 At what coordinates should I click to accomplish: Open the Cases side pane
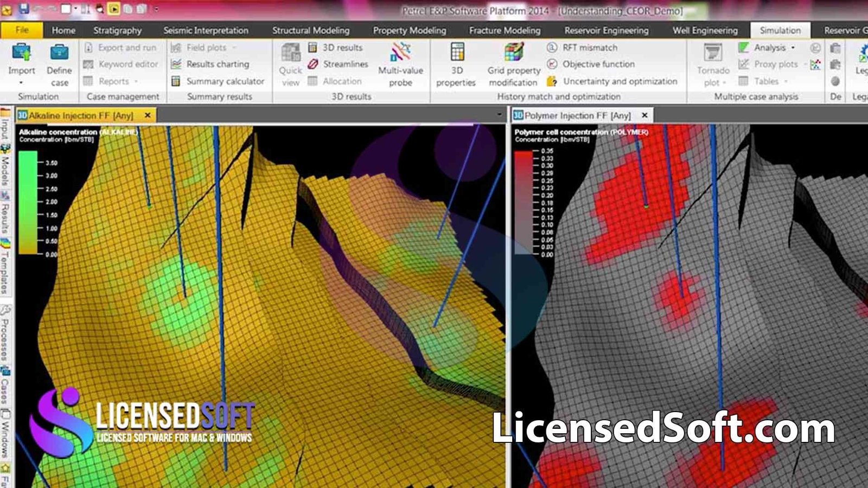pyautogui.click(x=5, y=386)
